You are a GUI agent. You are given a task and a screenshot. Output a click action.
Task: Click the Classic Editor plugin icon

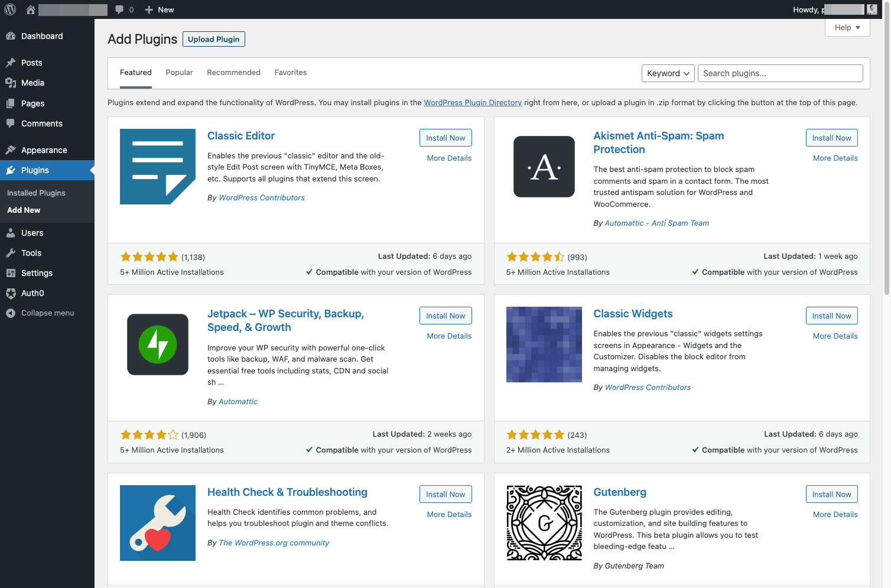coord(158,167)
